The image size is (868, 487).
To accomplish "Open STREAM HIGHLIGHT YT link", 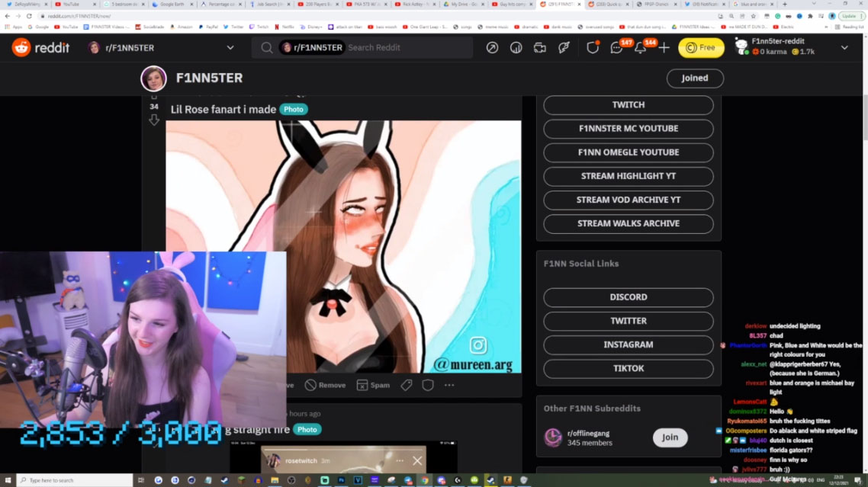I will click(628, 176).
